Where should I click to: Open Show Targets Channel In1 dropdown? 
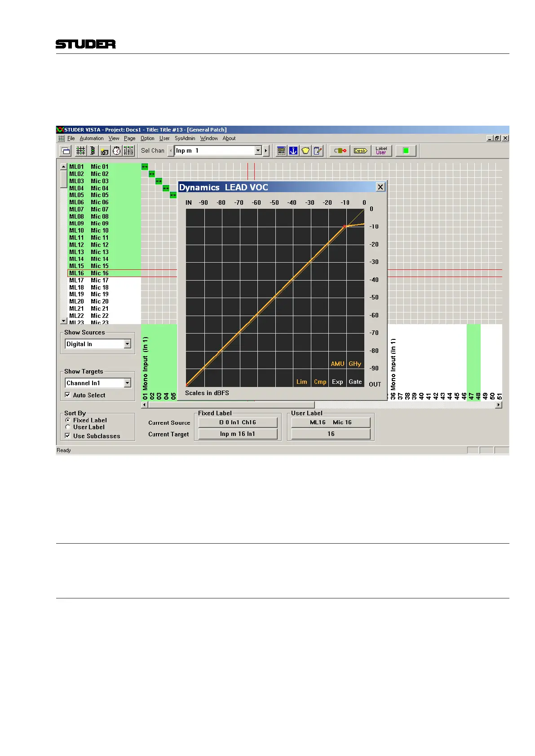pyautogui.click(x=128, y=383)
